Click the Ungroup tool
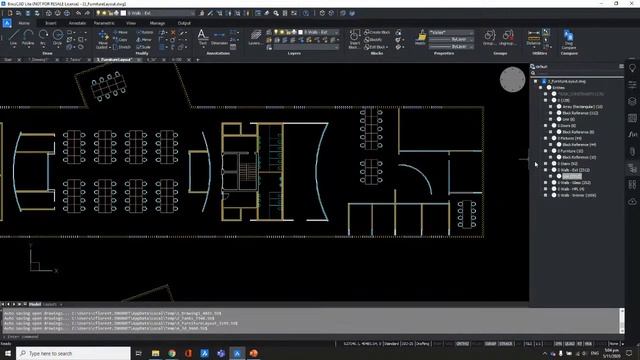 [x=507, y=37]
